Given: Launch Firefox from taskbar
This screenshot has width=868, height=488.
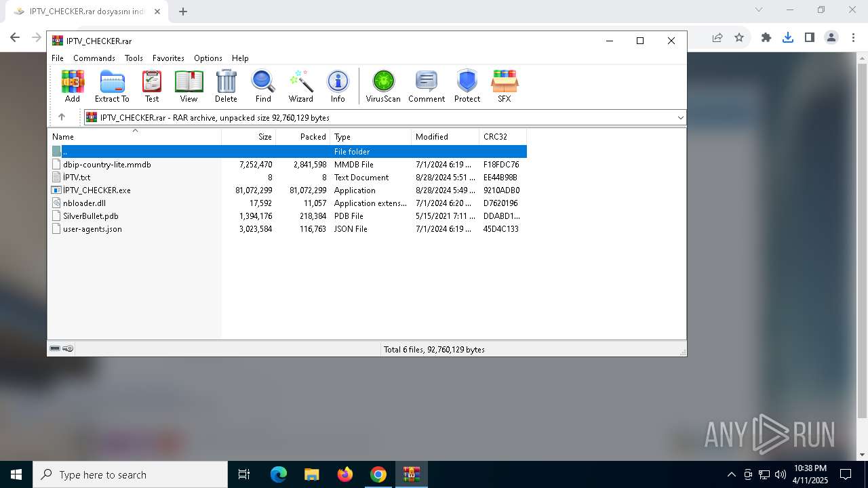Looking at the screenshot, I should tap(345, 474).
